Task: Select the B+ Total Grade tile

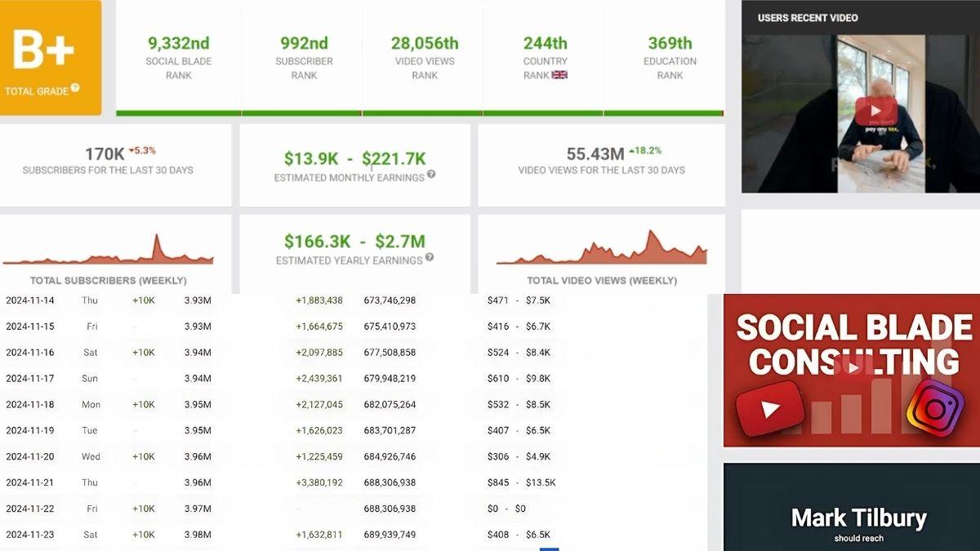Action: (x=51, y=57)
